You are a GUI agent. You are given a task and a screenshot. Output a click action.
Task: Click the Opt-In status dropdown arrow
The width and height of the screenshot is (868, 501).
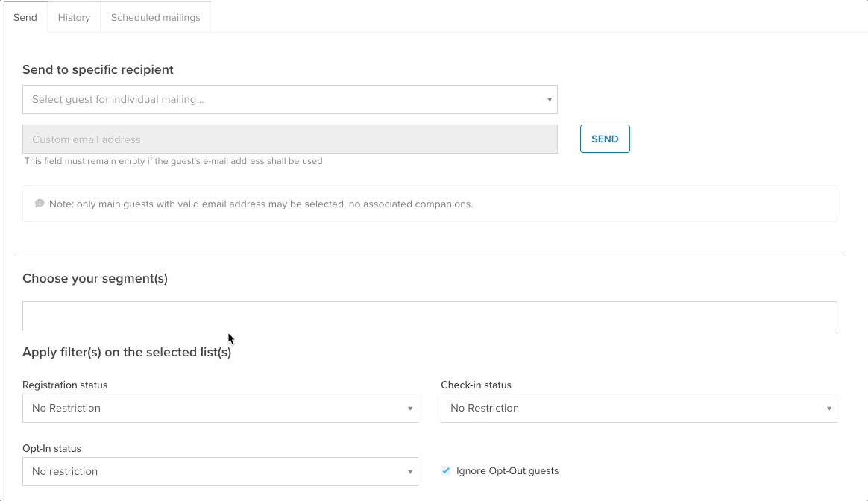pyautogui.click(x=409, y=472)
